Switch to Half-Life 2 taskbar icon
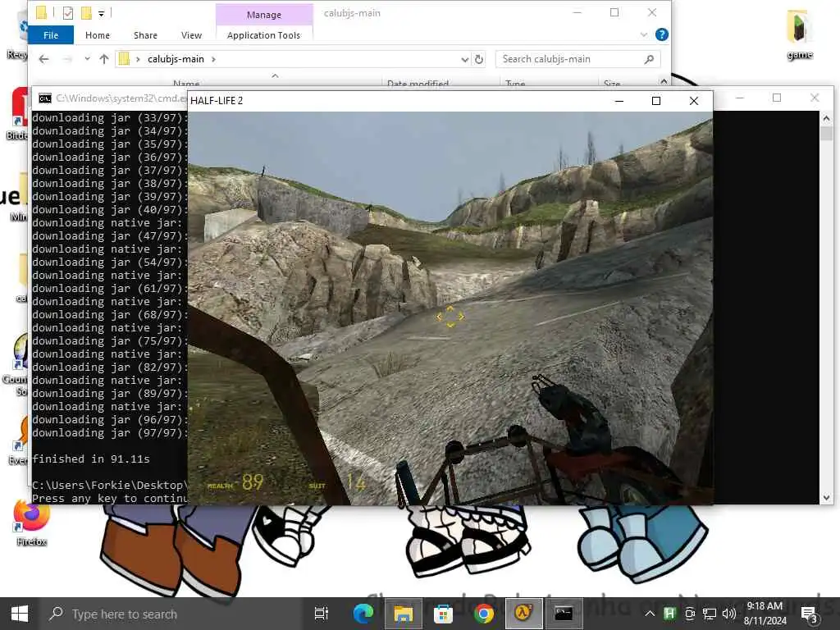840x630 pixels. [x=523, y=614]
